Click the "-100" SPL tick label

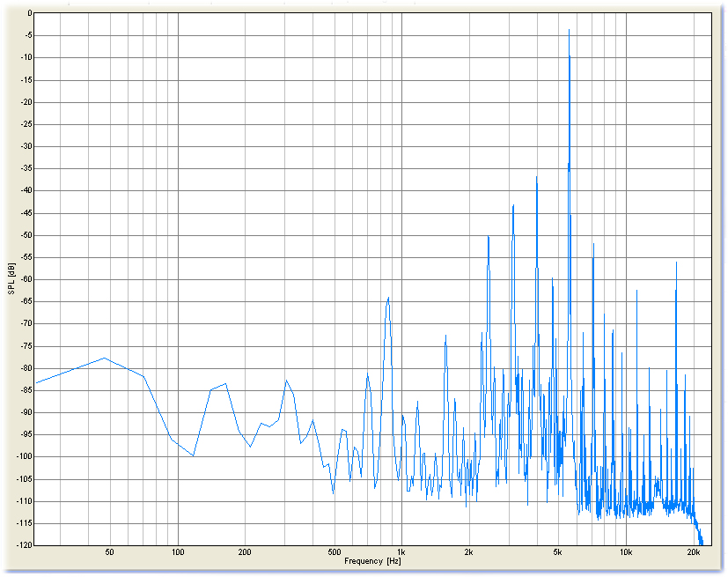coord(24,456)
